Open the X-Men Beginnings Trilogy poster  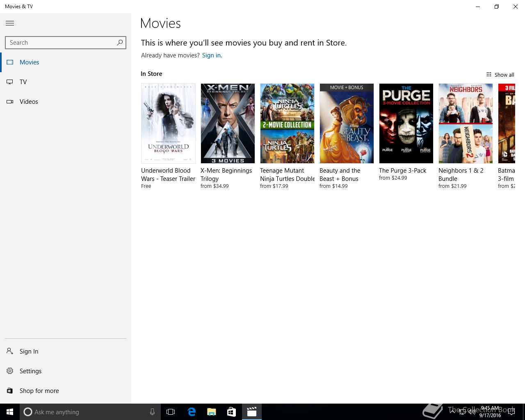(x=228, y=123)
